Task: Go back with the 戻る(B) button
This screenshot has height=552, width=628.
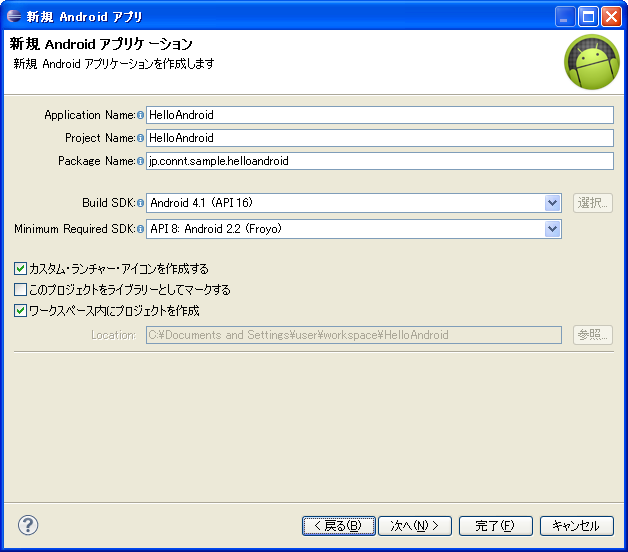Action: (x=339, y=526)
